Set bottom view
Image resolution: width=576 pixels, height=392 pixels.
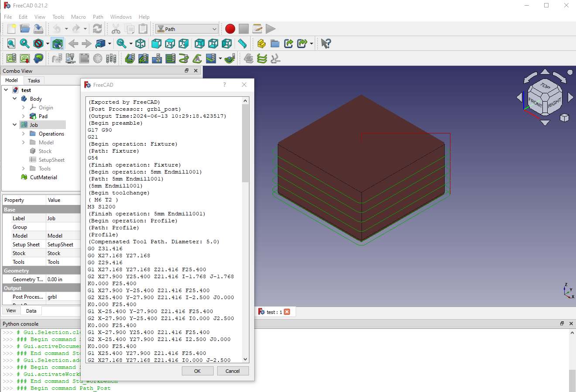213,44
